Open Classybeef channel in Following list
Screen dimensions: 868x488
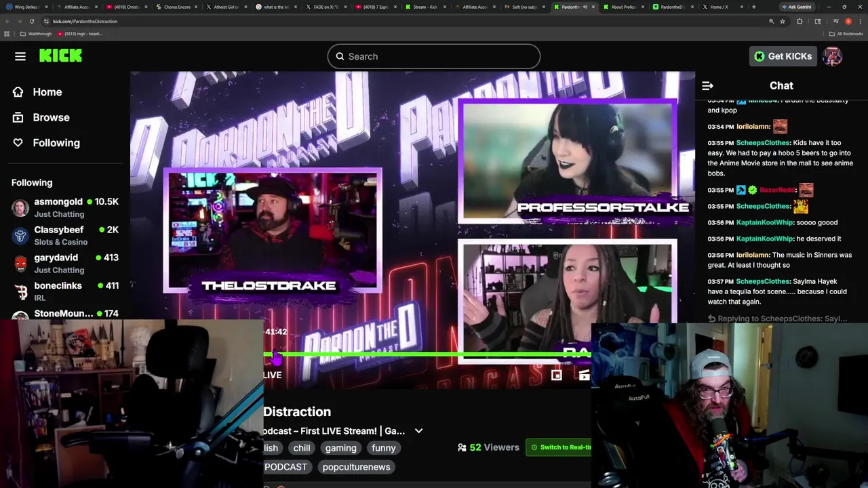(65, 235)
